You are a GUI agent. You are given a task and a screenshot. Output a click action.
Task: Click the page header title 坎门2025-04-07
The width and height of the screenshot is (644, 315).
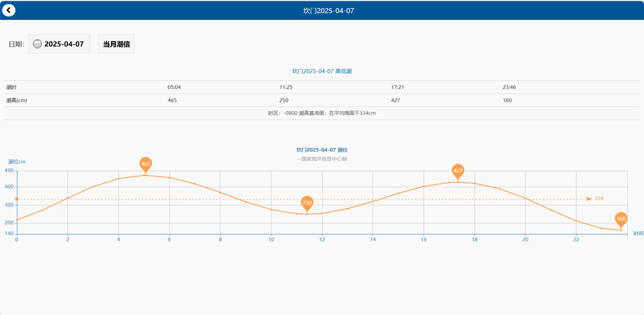tap(328, 11)
